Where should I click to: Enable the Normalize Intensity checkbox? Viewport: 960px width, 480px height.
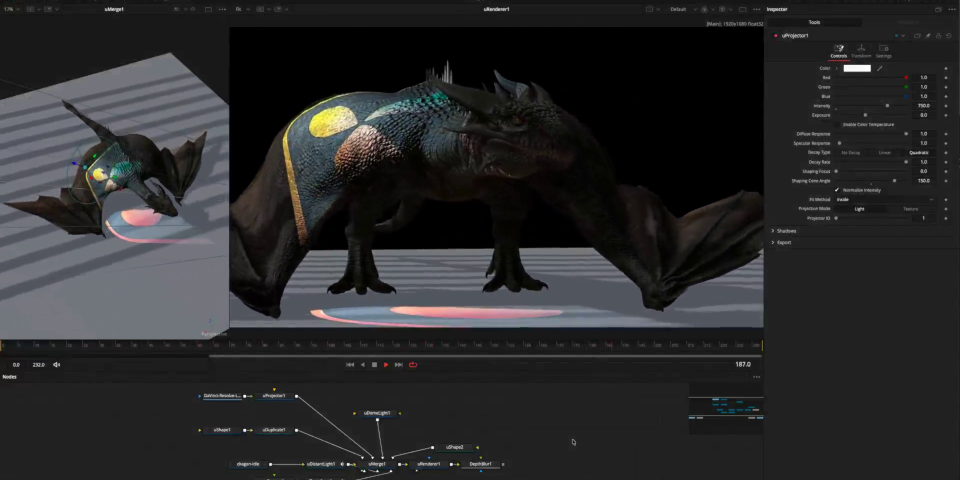(837, 190)
